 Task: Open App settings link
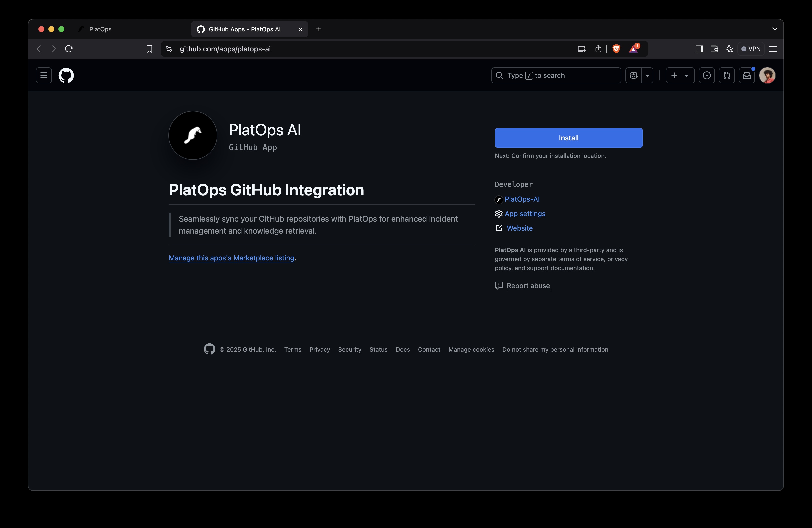tap(525, 214)
